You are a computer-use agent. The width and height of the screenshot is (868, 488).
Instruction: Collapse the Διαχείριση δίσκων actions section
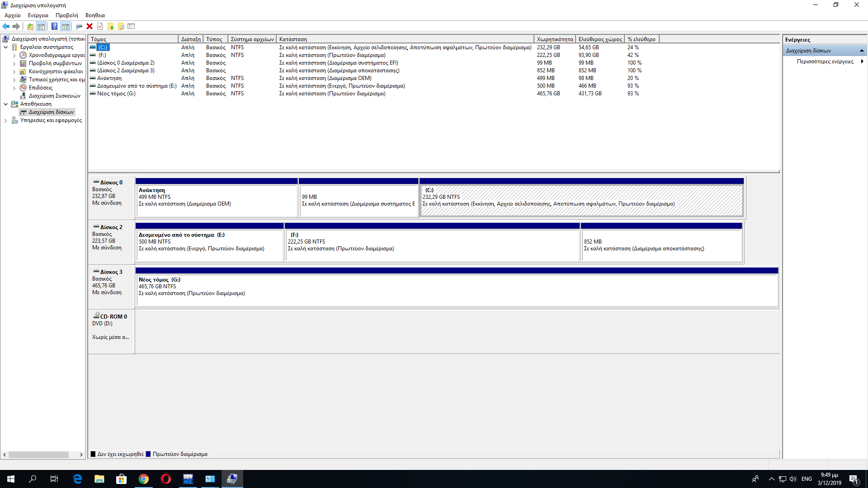pos(862,51)
